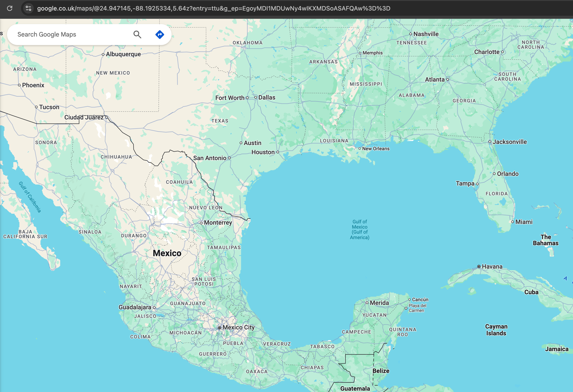Click the Atlanta city label
This screenshot has height=392, width=573.
point(434,80)
